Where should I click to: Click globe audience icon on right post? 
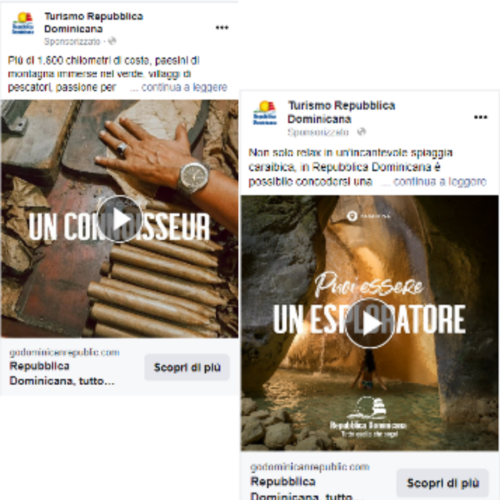coord(361,132)
